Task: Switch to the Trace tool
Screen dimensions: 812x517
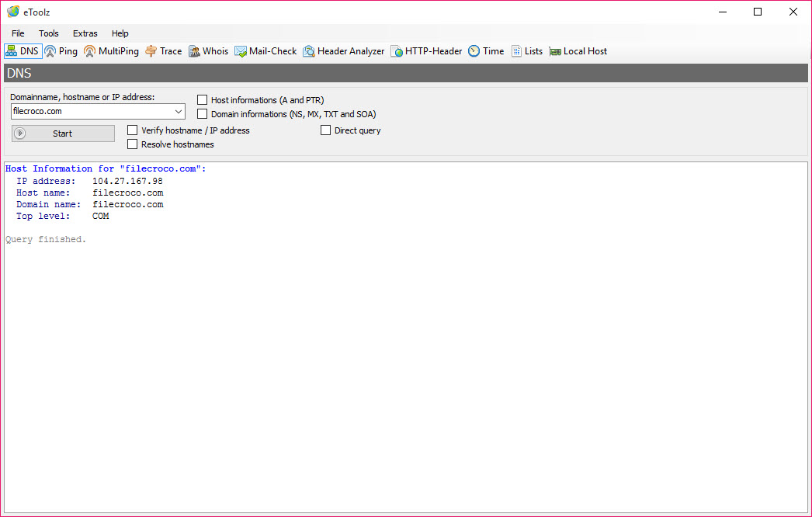Action: coord(163,51)
